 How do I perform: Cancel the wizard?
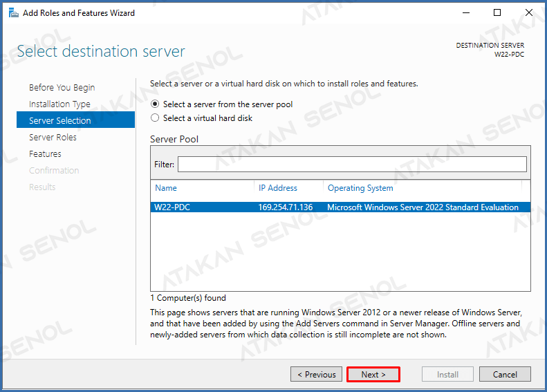[x=505, y=374]
